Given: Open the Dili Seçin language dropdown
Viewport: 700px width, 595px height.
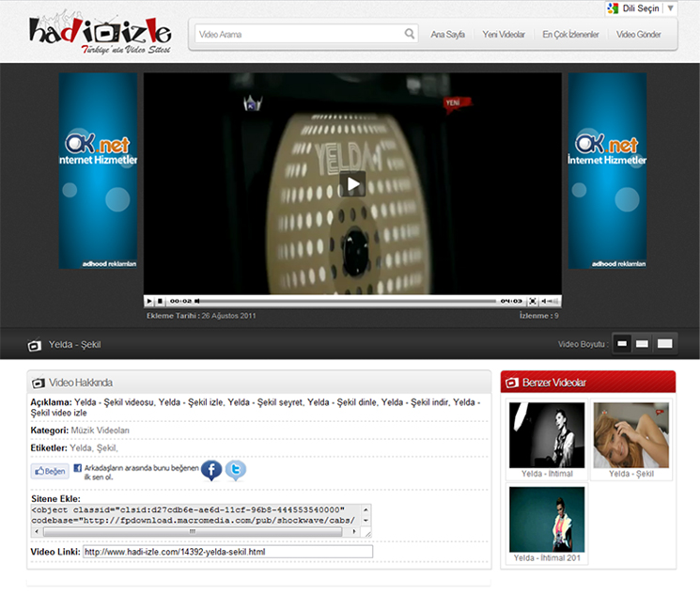Looking at the screenshot, I should (x=642, y=8).
